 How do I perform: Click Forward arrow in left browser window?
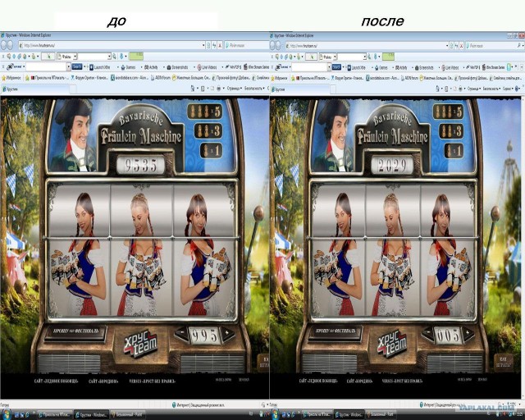coord(10,45)
